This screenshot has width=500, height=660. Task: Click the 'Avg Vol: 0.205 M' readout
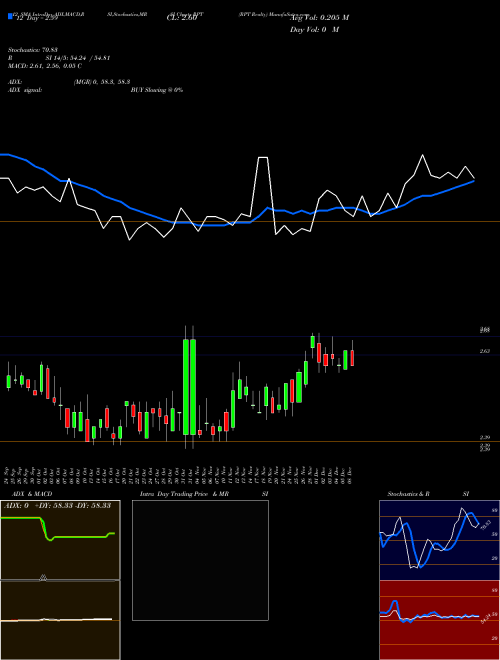tap(319, 18)
